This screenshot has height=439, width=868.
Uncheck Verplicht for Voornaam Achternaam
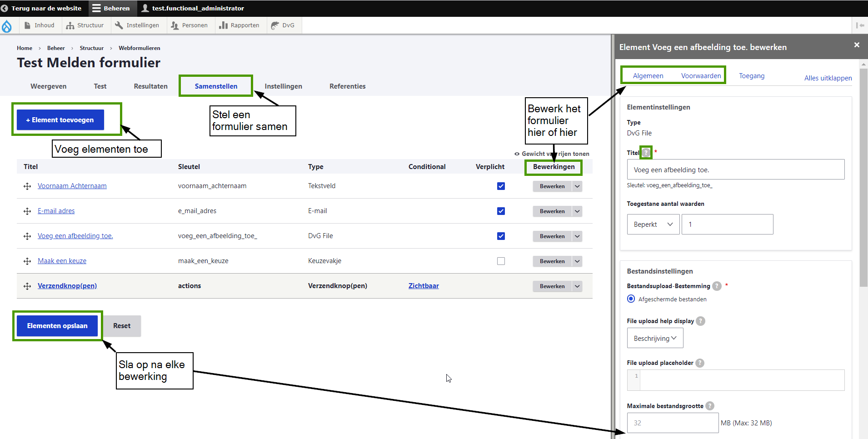coord(501,186)
